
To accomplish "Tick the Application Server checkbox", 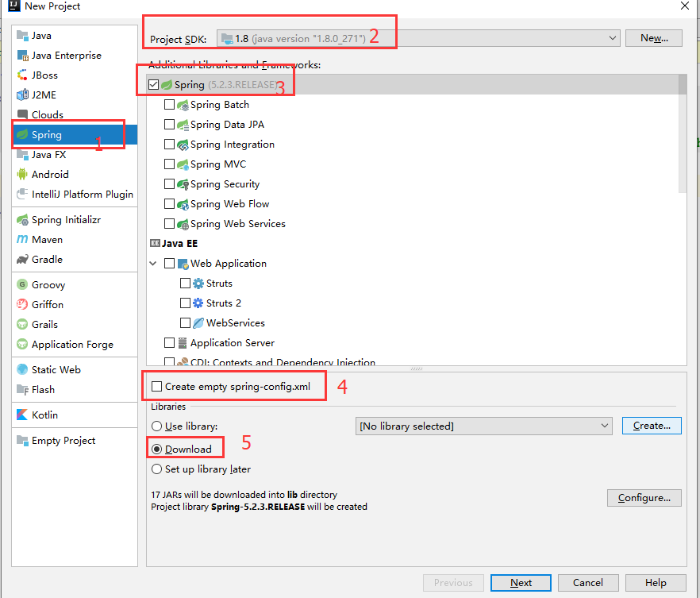I will [169, 342].
